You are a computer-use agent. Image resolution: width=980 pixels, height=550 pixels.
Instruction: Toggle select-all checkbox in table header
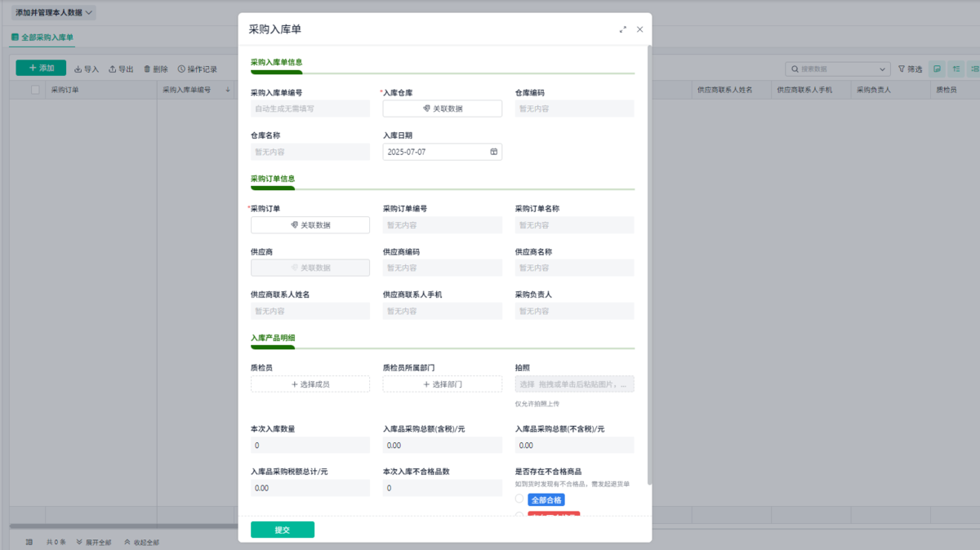click(x=35, y=90)
